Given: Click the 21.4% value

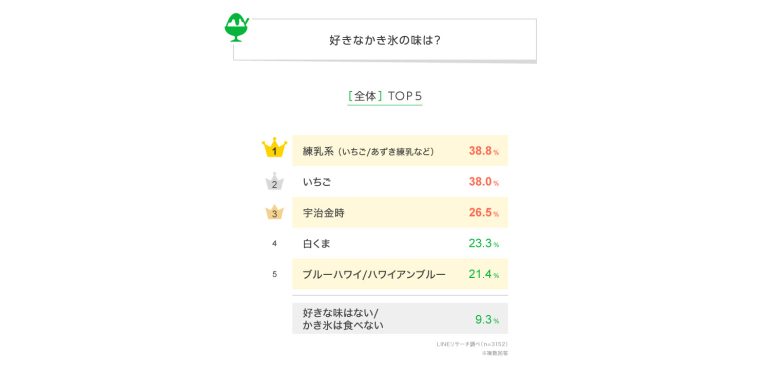Looking at the screenshot, I should tap(484, 274).
